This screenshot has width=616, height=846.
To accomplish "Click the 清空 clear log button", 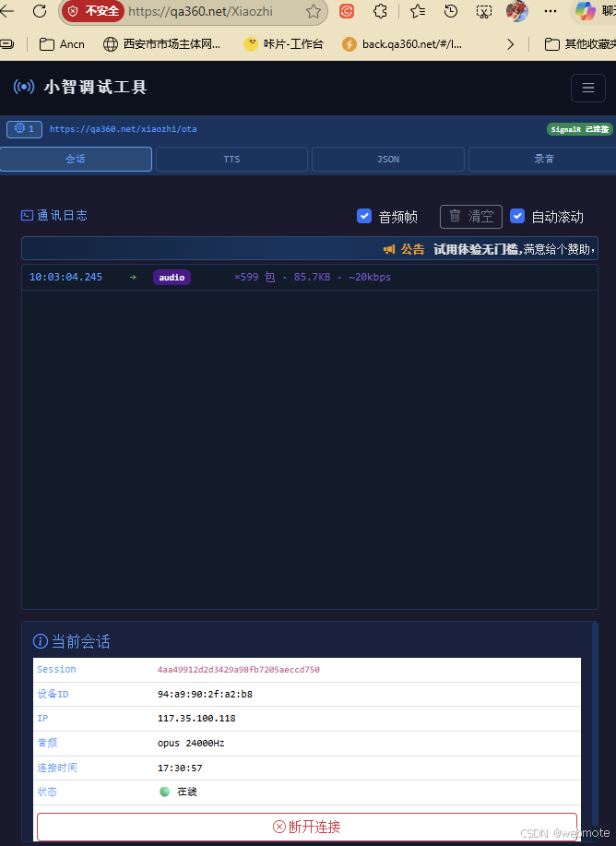I will tap(471, 217).
